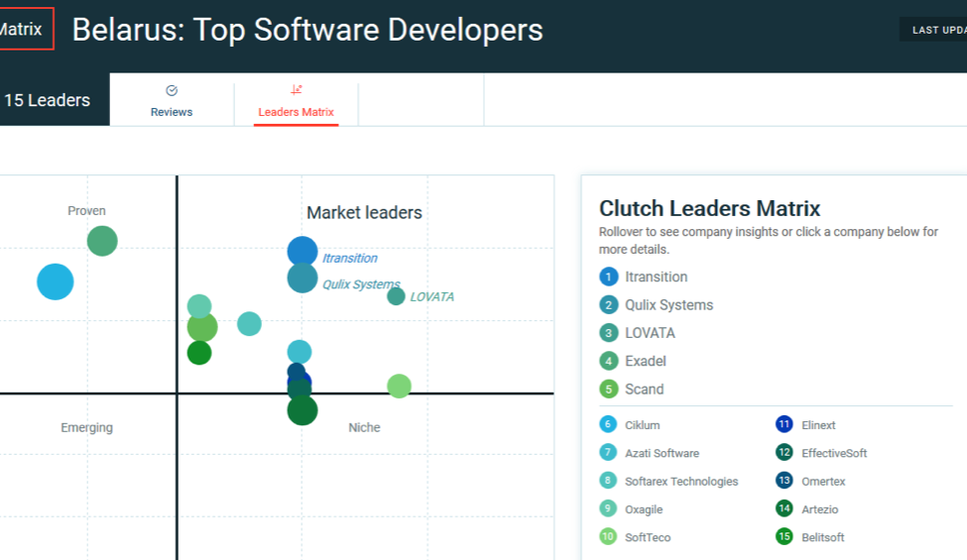Open Qulix Systems from the legend list

tap(669, 305)
